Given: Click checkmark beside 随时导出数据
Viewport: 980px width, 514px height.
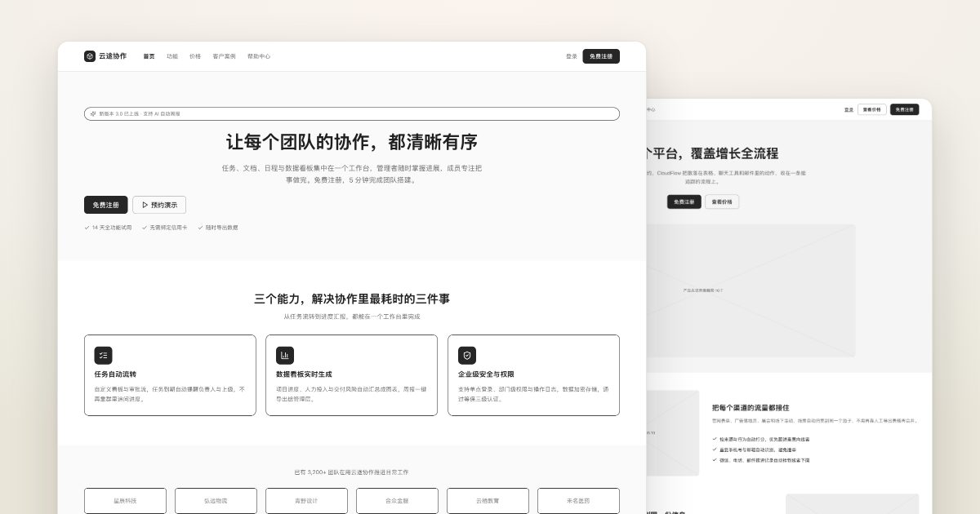Looking at the screenshot, I should click(x=201, y=228).
